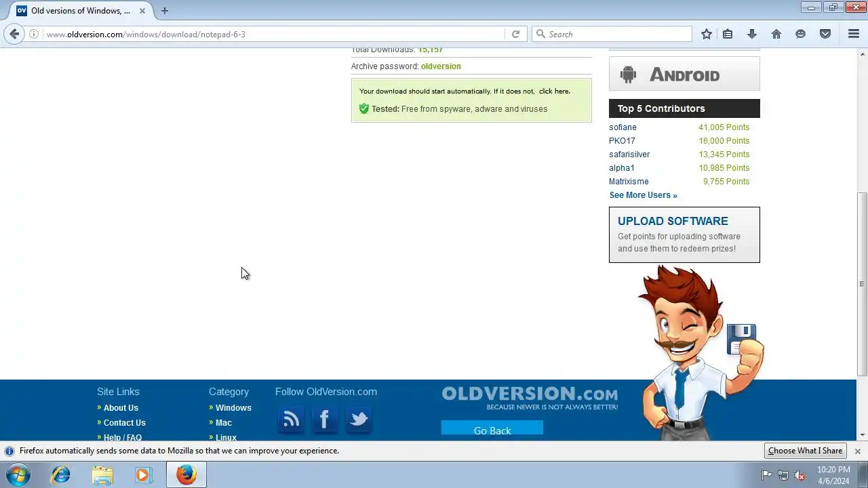Click the Firefox back arrow button
The height and width of the screenshot is (488, 868).
click(15, 34)
